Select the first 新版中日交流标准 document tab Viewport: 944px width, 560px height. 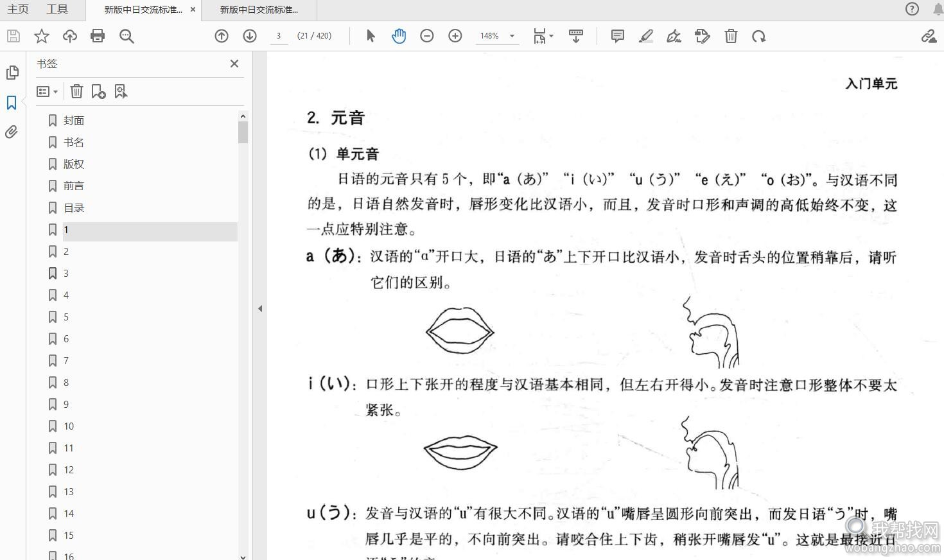click(143, 10)
